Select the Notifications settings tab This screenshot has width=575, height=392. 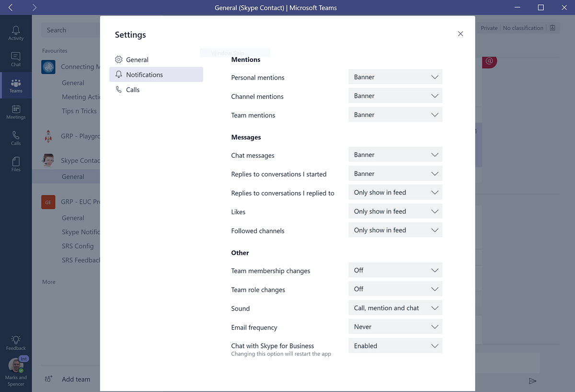156,74
